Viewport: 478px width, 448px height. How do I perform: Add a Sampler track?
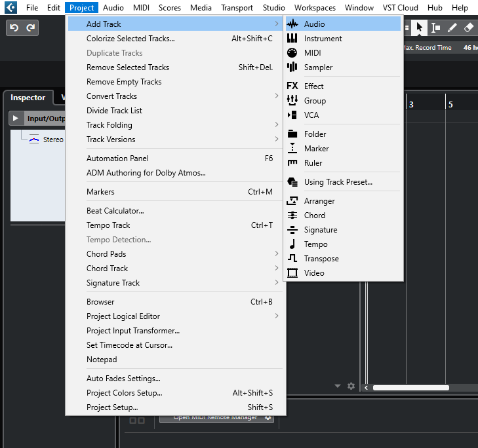[344, 67]
